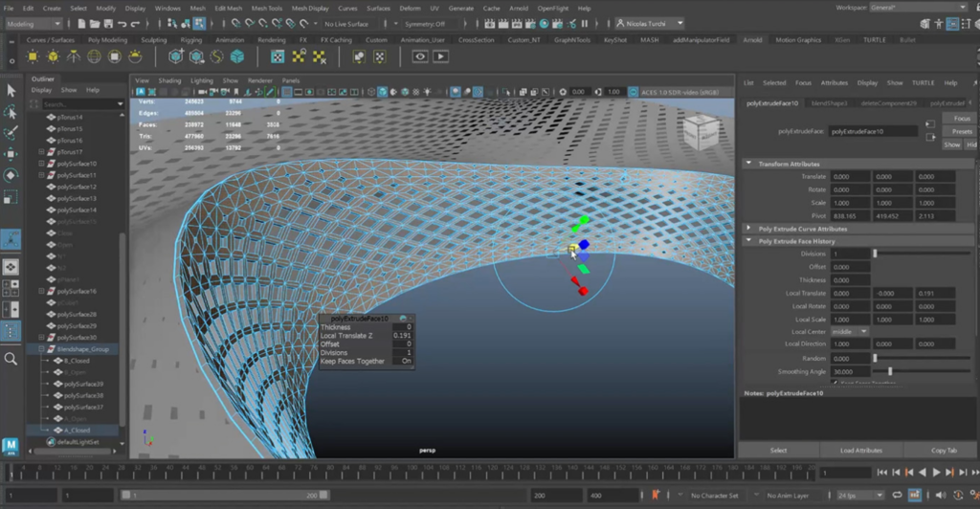Toggle ACES view transform button
The width and height of the screenshot is (980, 509).
634,92
